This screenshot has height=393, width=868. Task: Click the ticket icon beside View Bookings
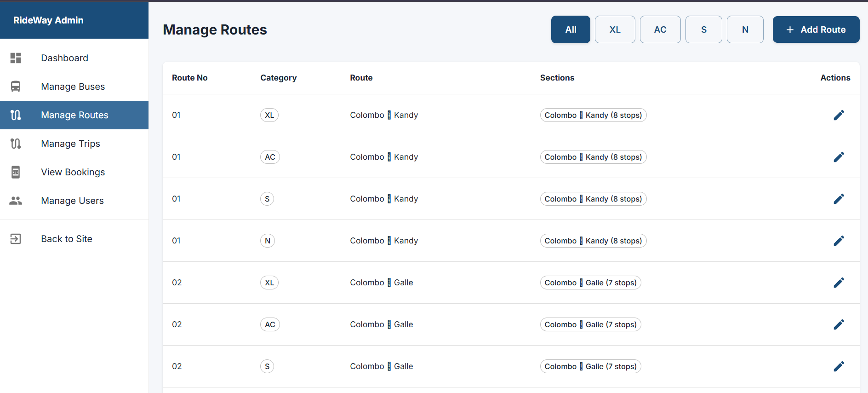[16, 172]
